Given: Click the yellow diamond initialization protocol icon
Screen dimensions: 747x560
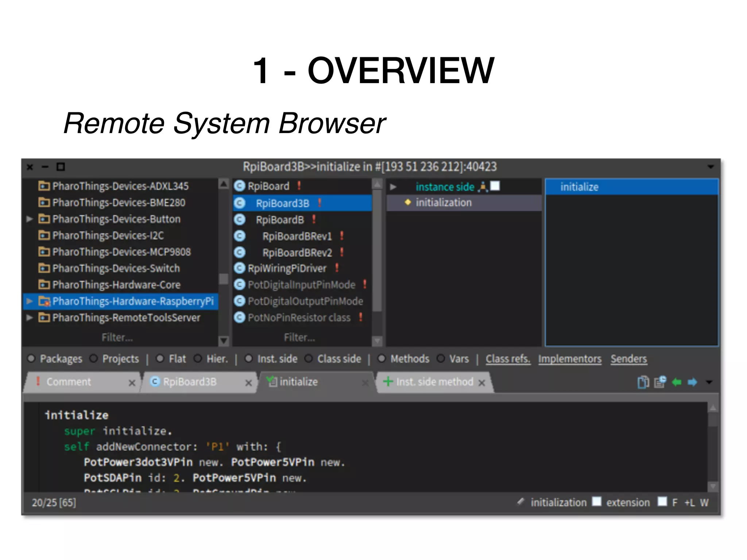Looking at the screenshot, I should coord(408,202).
